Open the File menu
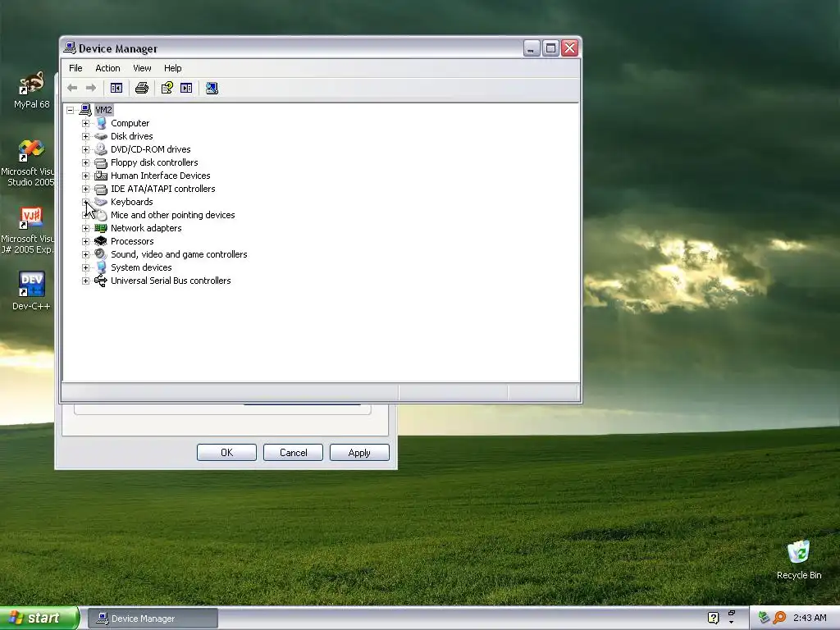This screenshot has height=630, width=840. (x=75, y=68)
